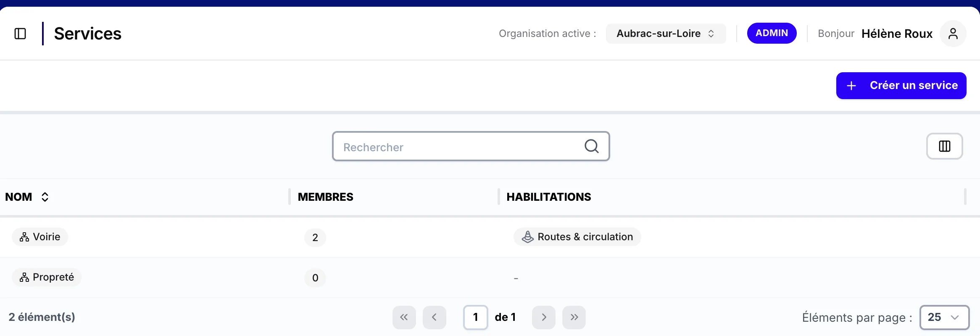This screenshot has height=336, width=980.
Task: Click the Propreté members count 0
Action: pyautogui.click(x=315, y=278)
